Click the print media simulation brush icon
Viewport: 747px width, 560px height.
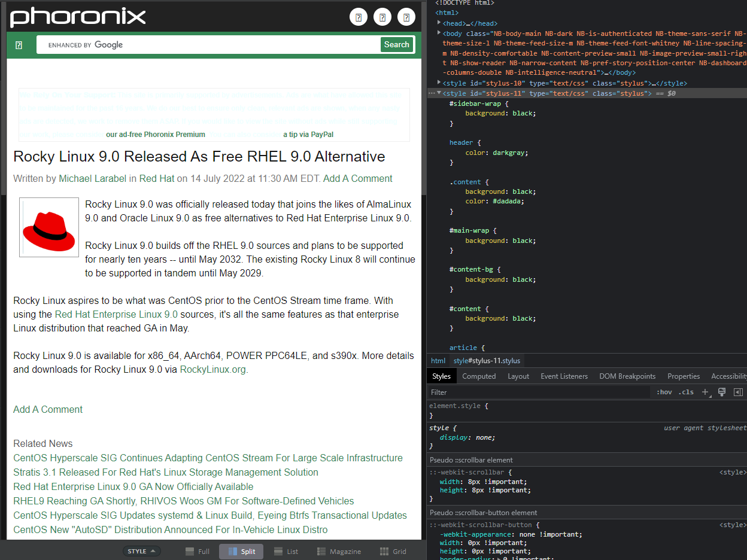(722, 392)
